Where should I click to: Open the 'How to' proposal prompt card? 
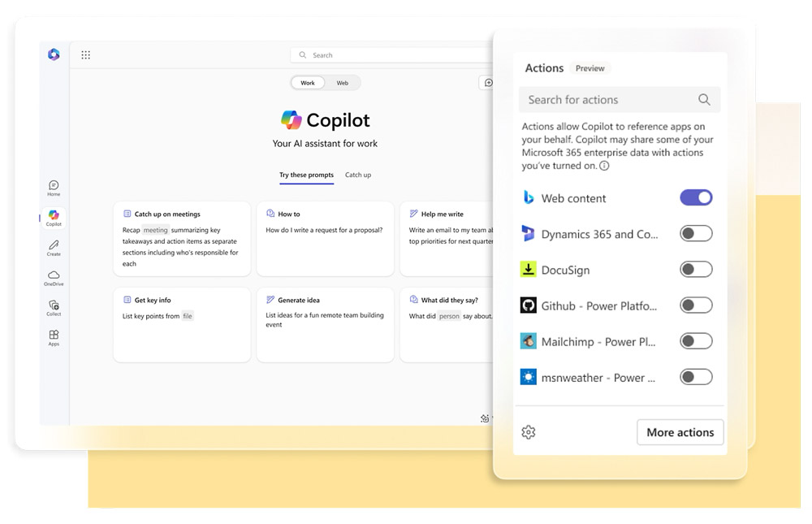pos(326,239)
